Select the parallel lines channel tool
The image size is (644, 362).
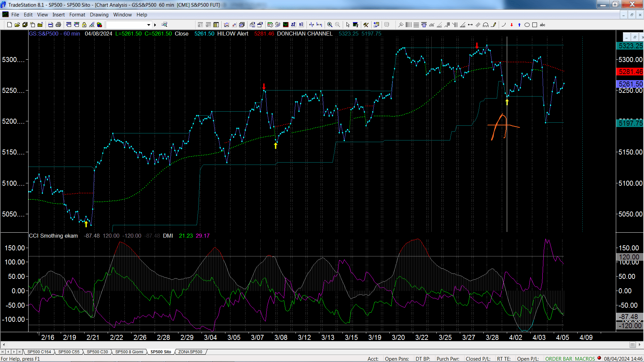pos(478,25)
